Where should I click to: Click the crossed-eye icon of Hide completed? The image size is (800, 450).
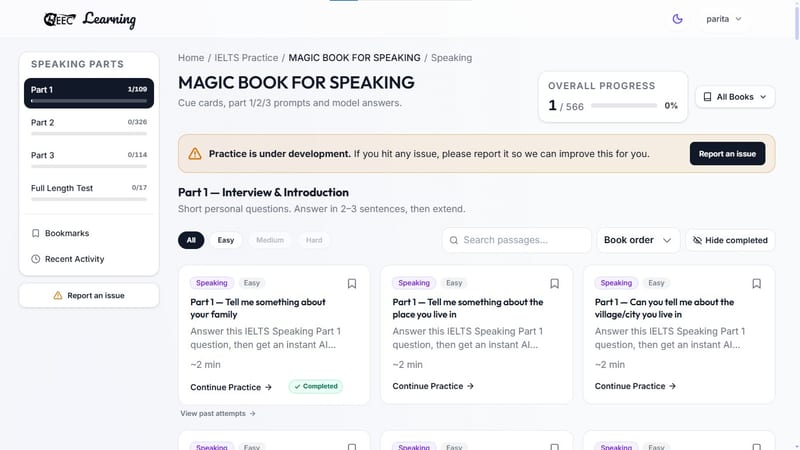pyautogui.click(x=697, y=240)
